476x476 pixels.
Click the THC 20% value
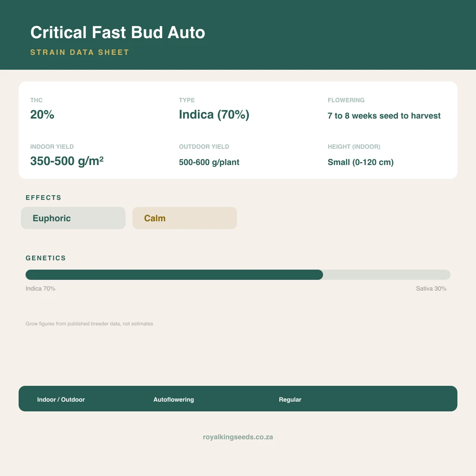(42, 114)
